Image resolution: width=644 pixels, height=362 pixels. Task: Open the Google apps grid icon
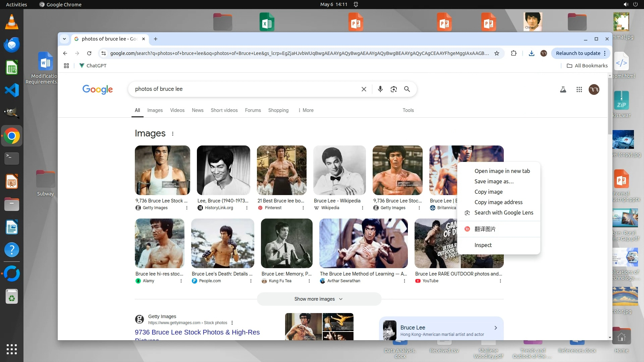[579, 89]
